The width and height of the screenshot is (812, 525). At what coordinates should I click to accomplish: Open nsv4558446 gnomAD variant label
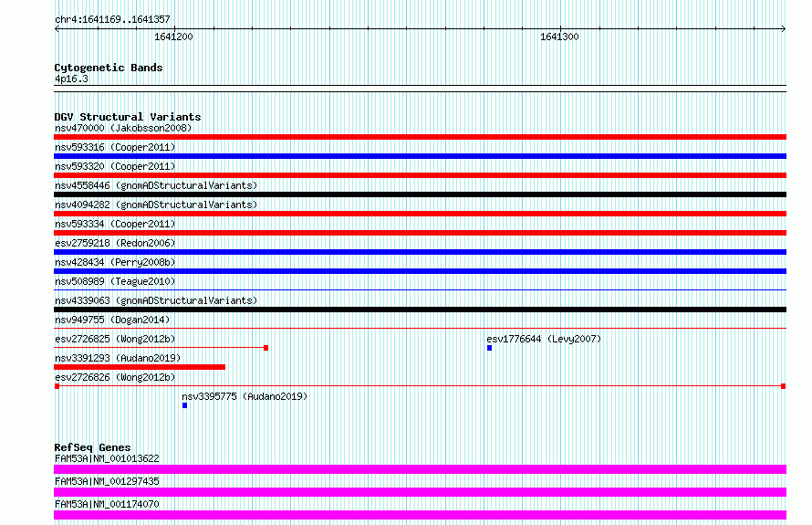pyautogui.click(x=156, y=185)
